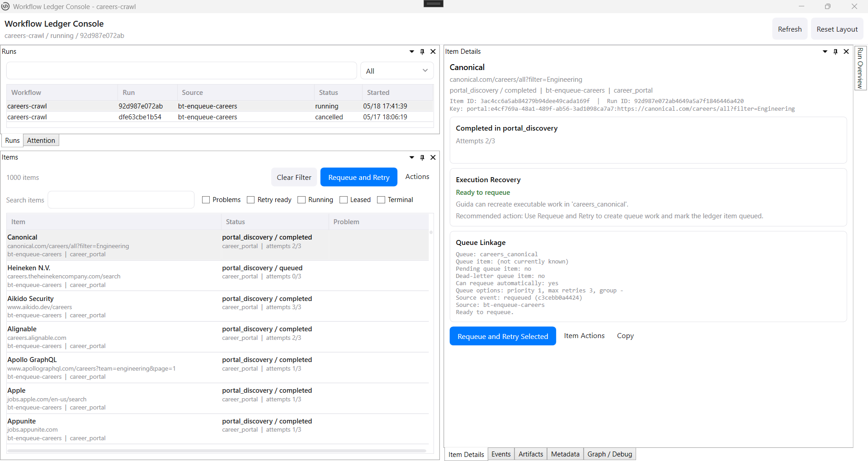This screenshot has height=461, width=868.
Task: Pin the Runs panel
Action: tap(422, 52)
